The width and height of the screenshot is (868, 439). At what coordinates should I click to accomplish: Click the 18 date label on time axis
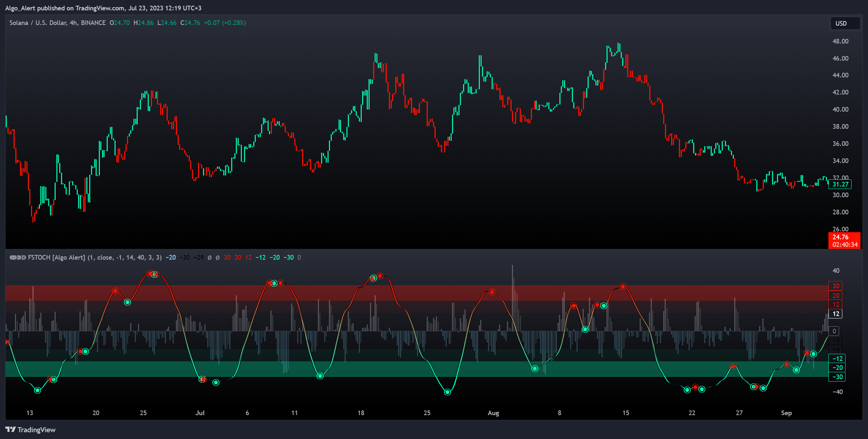(x=361, y=413)
